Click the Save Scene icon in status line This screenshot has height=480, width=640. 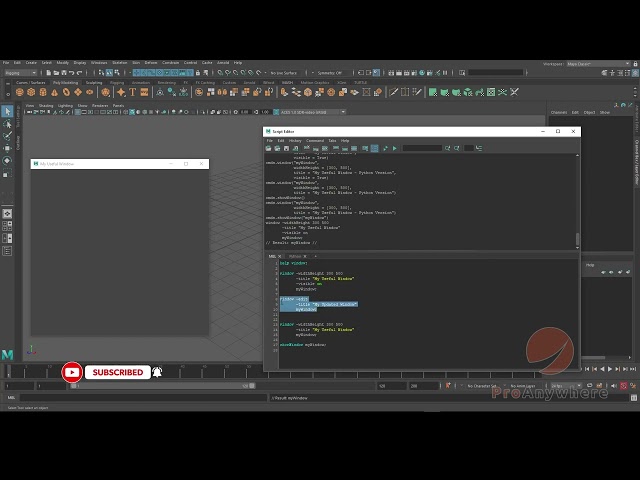[64, 73]
